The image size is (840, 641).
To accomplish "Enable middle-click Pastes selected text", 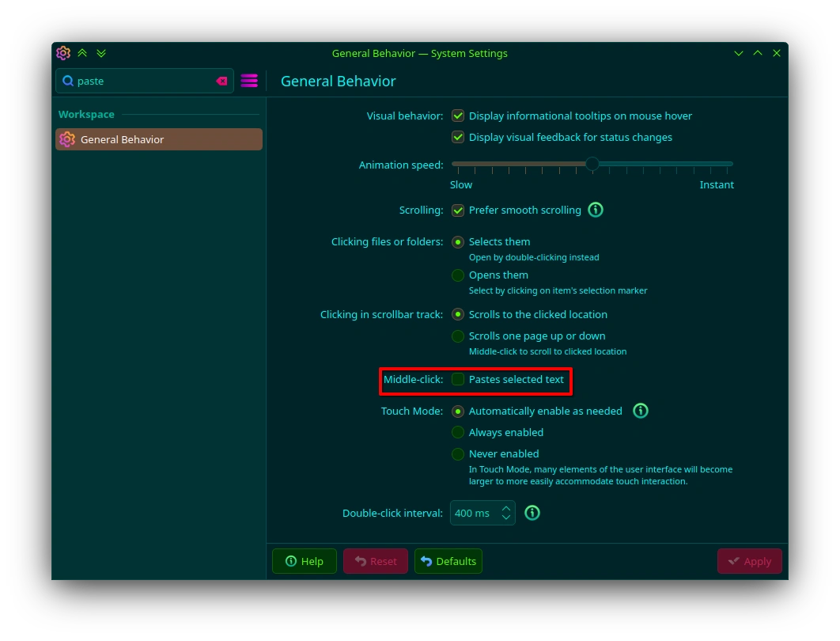I will tap(458, 379).
